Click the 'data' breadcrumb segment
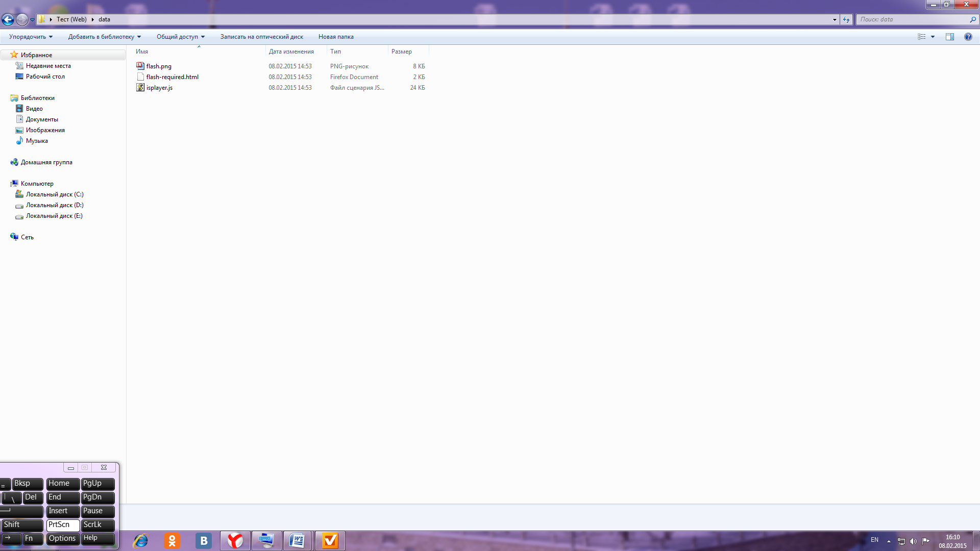Image resolution: width=980 pixels, height=551 pixels. tap(104, 19)
